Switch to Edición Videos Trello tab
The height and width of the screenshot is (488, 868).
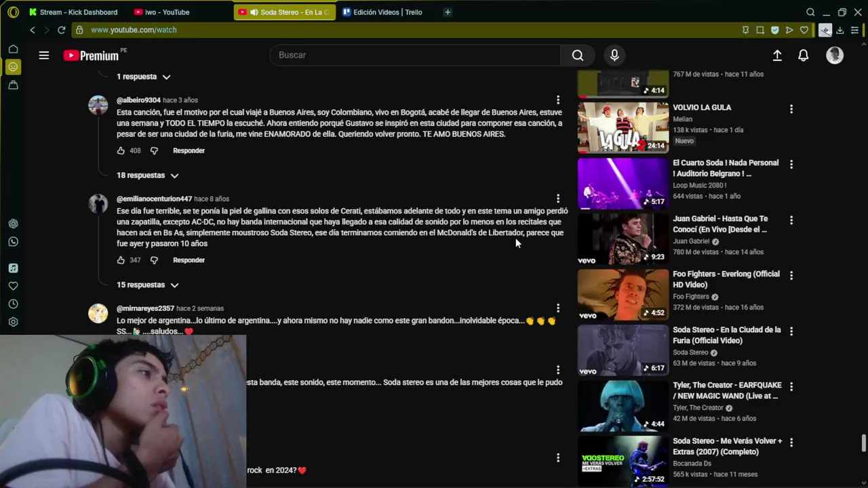pos(383,12)
